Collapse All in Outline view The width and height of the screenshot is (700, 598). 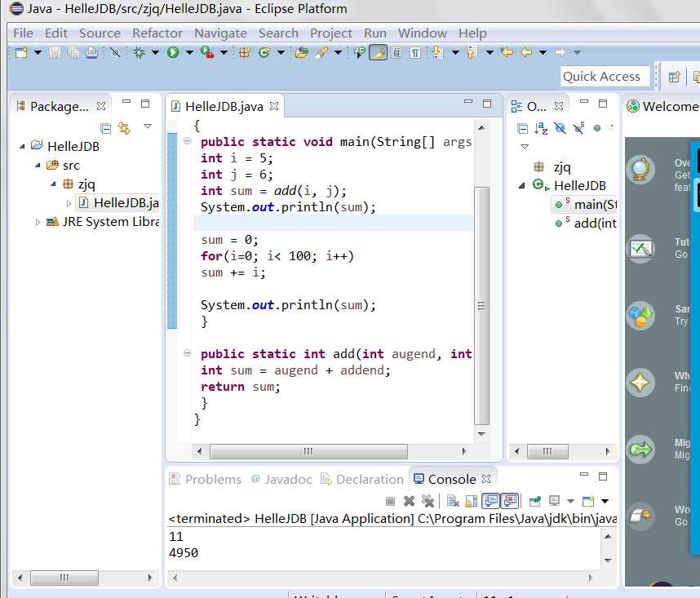point(522,129)
